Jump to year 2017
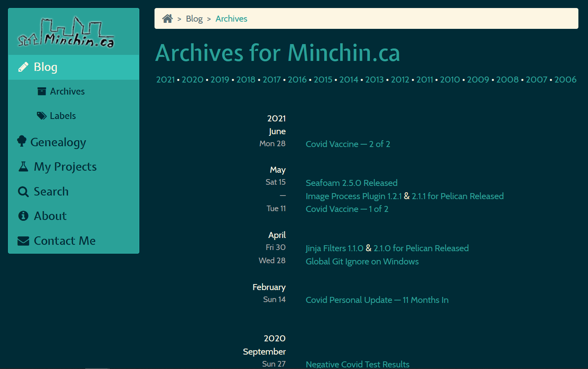Image resolution: width=588 pixels, height=369 pixels. (x=272, y=79)
